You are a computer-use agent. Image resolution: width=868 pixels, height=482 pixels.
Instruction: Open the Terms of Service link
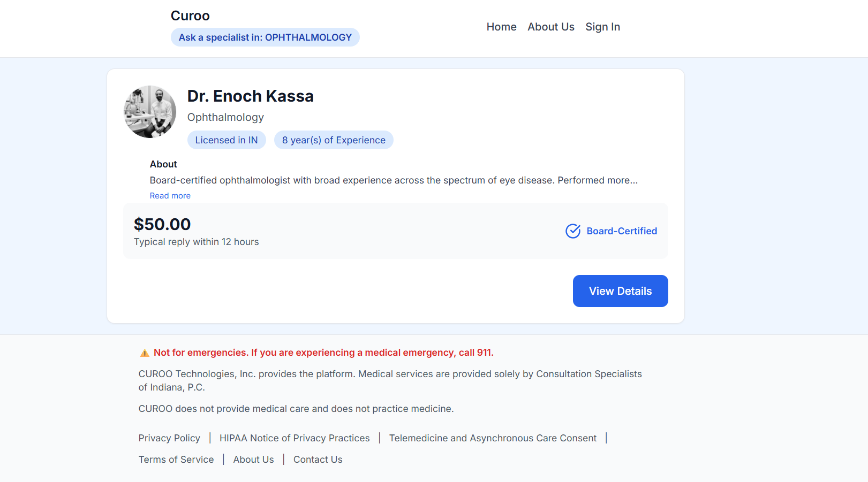click(x=176, y=460)
